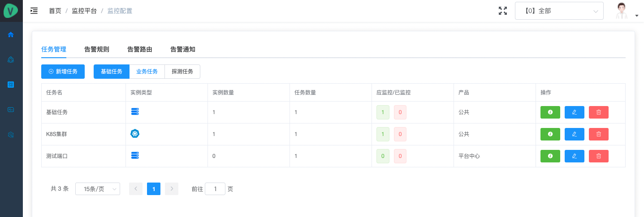Click the 新增任务 button
Viewport: 644px width, 217px height.
pos(63,72)
